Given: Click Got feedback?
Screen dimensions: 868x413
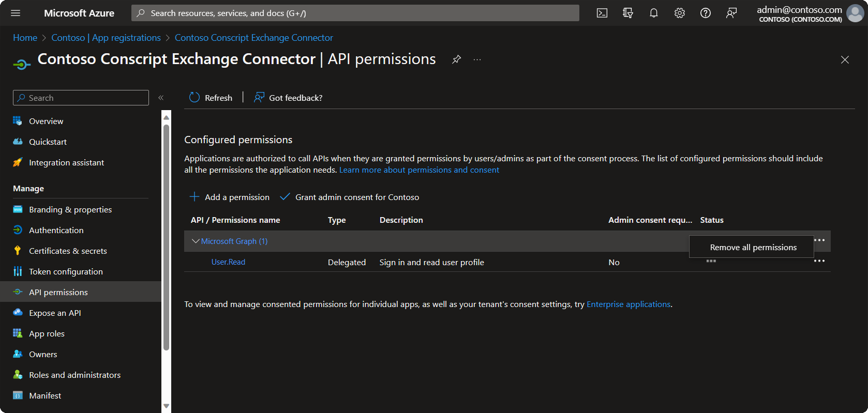Looking at the screenshot, I should (x=288, y=98).
